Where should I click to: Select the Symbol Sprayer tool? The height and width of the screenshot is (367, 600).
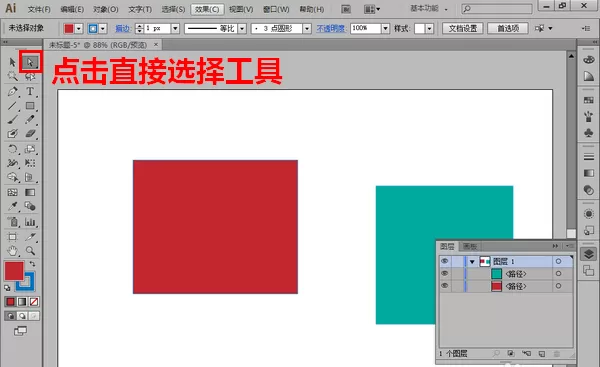point(12,222)
